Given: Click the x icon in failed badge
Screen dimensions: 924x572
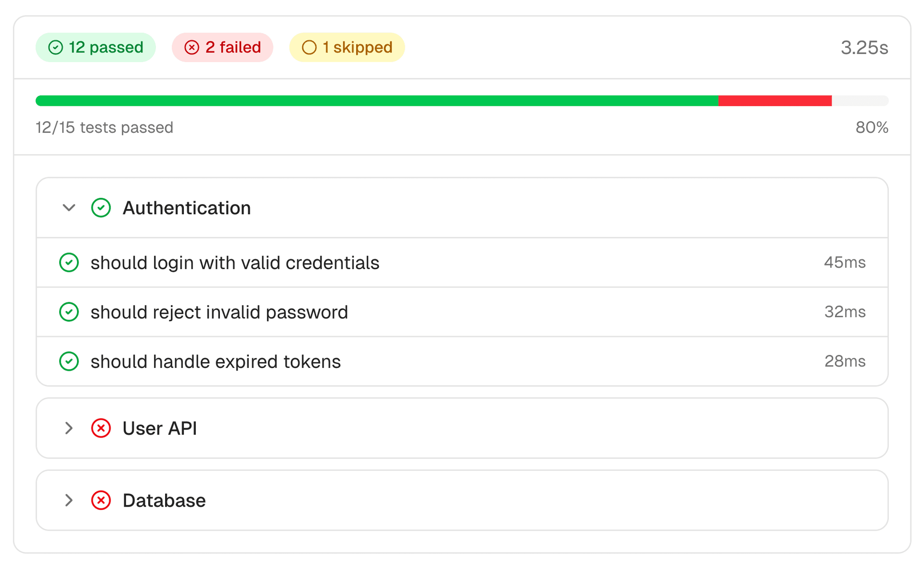Looking at the screenshot, I should point(192,47).
